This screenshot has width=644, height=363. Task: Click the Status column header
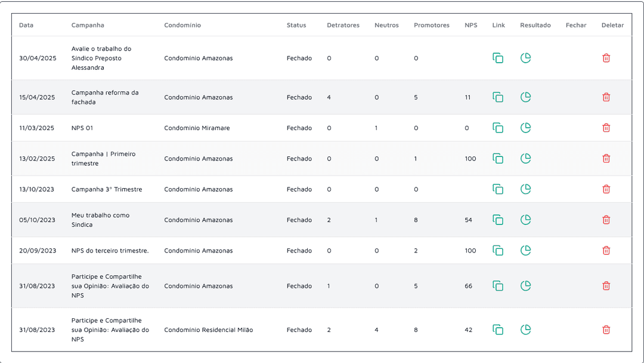click(x=296, y=25)
